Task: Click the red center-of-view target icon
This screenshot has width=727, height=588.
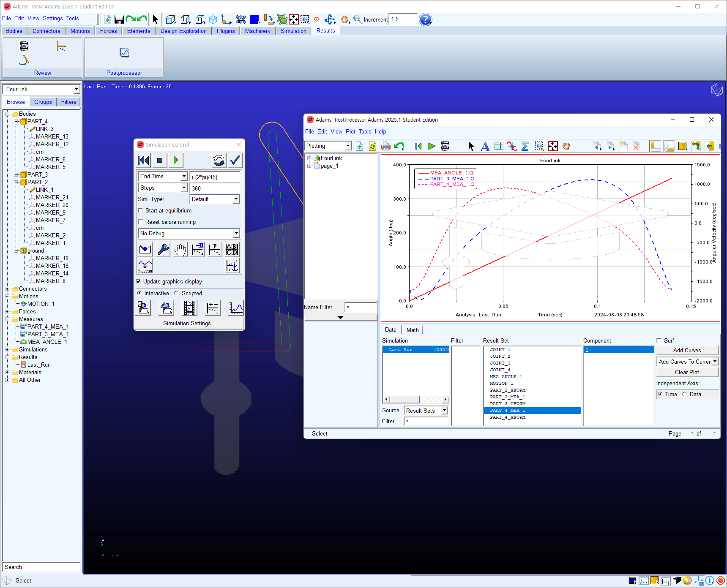Action: pyautogui.click(x=316, y=19)
